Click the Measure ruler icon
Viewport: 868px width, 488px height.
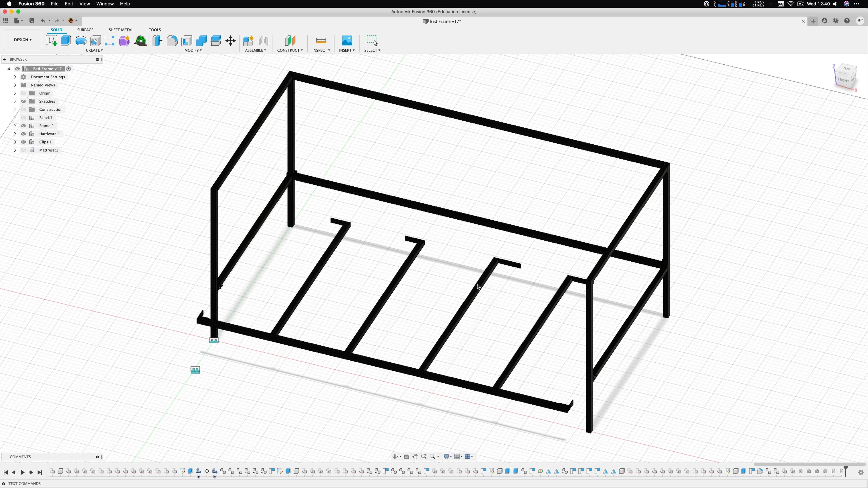click(321, 41)
